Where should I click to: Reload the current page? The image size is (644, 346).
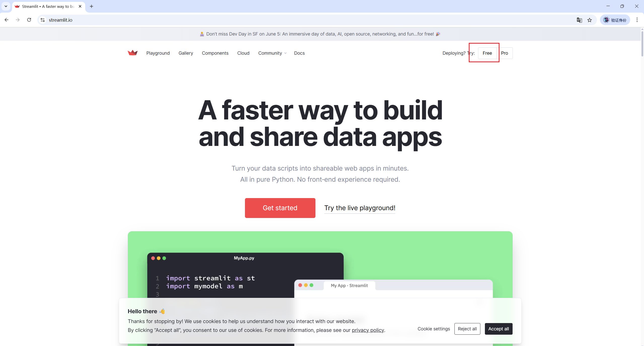pyautogui.click(x=29, y=20)
